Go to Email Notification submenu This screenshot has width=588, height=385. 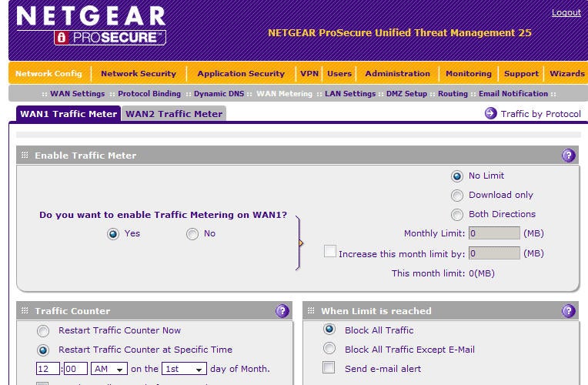pyautogui.click(x=513, y=94)
